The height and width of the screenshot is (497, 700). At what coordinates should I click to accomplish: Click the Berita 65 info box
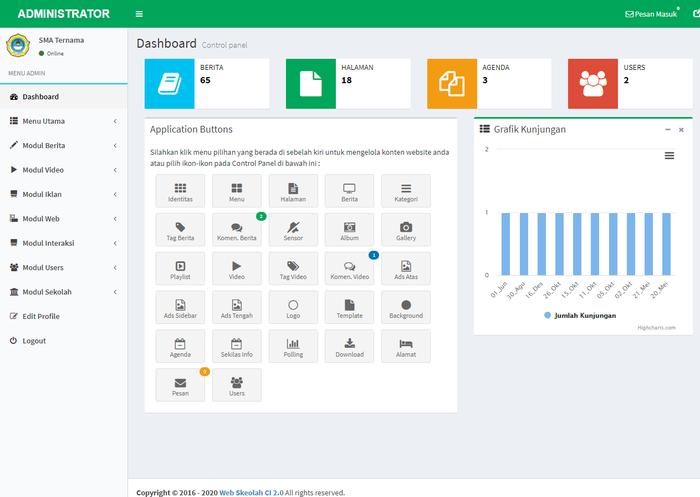click(x=207, y=83)
